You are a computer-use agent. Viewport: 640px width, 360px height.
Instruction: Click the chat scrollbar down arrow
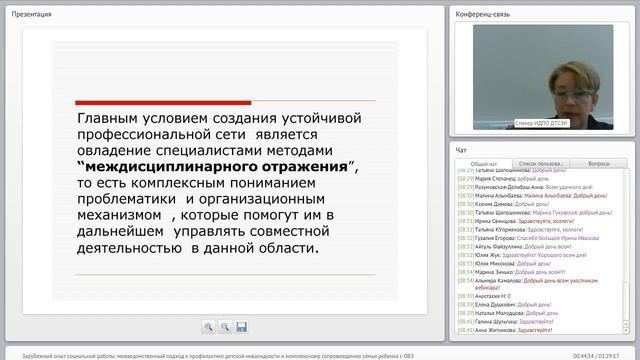626,330
